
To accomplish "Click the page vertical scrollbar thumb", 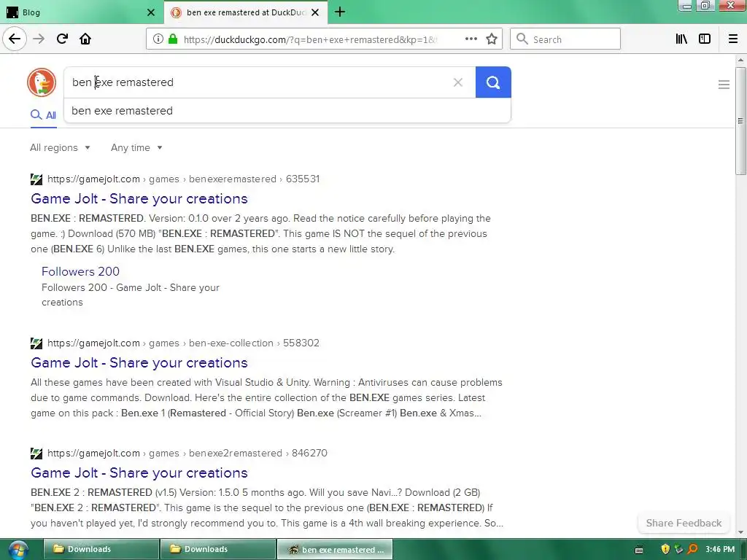I will [740, 121].
